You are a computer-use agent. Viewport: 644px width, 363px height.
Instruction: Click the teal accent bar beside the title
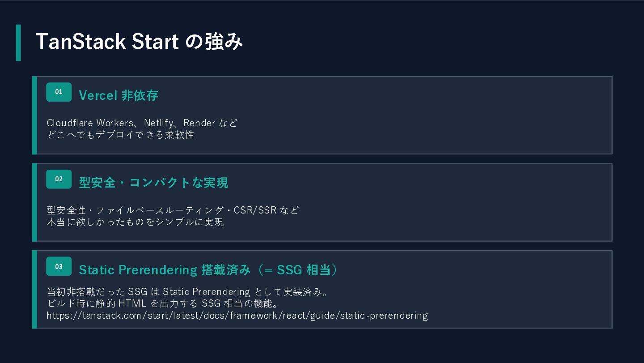coord(18,43)
